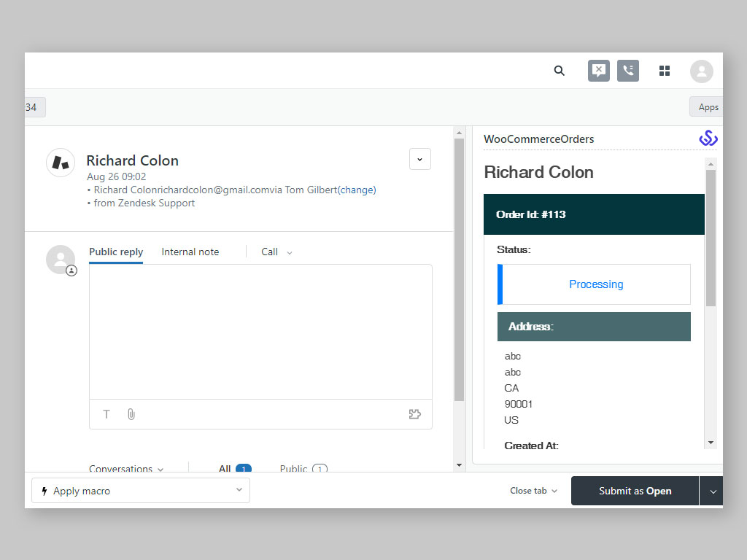This screenshot has width=747, height=560.
Task: Click the four-squares product tray icon
Action: tap(664, 71)
